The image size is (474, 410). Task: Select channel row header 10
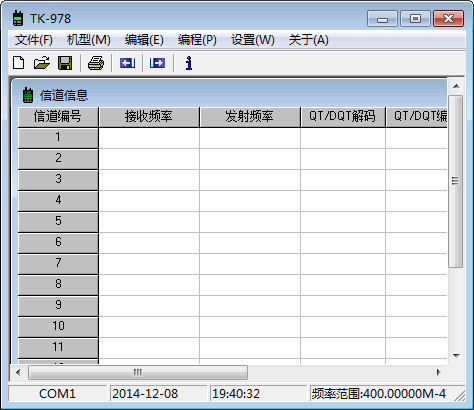pyautogui.click(x=58, y=327)
